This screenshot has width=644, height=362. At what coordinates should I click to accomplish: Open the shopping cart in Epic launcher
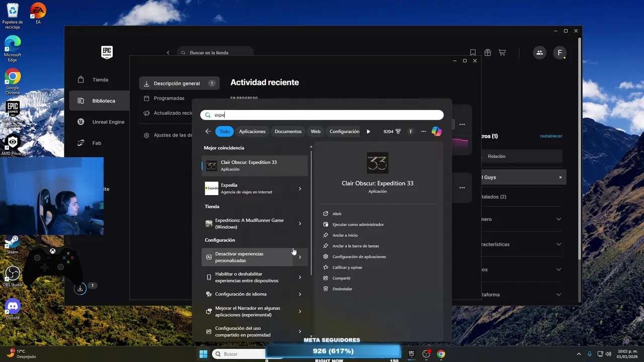click(502, 52)
